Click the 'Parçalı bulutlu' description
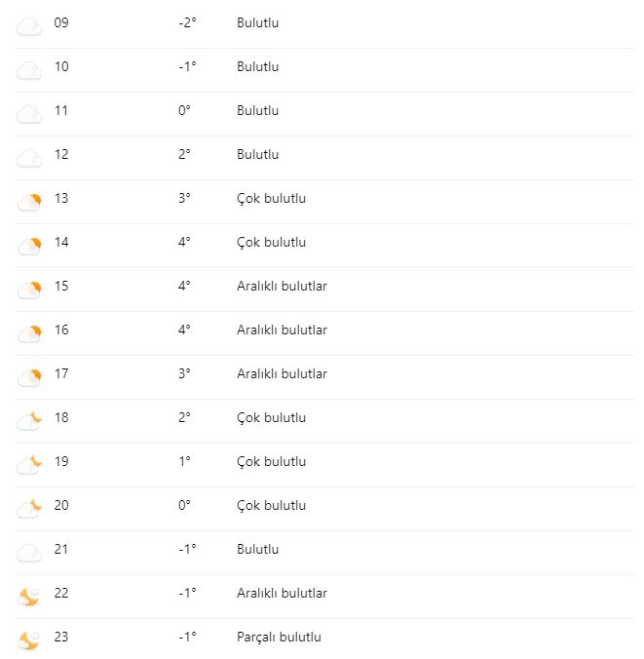The width and height of the screenshot is (644, 659). (x=279, y=637)
